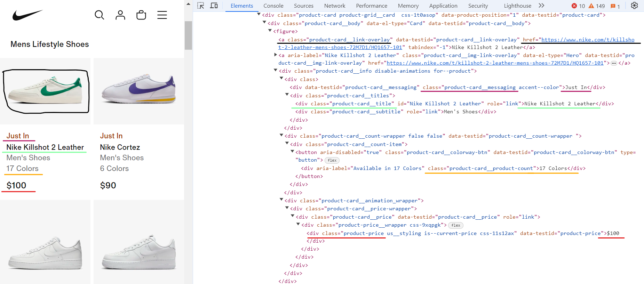This screenshot has height=284, width=644.
Task: Collapse the product-price__wrapper div node
Action: [298, 224]
